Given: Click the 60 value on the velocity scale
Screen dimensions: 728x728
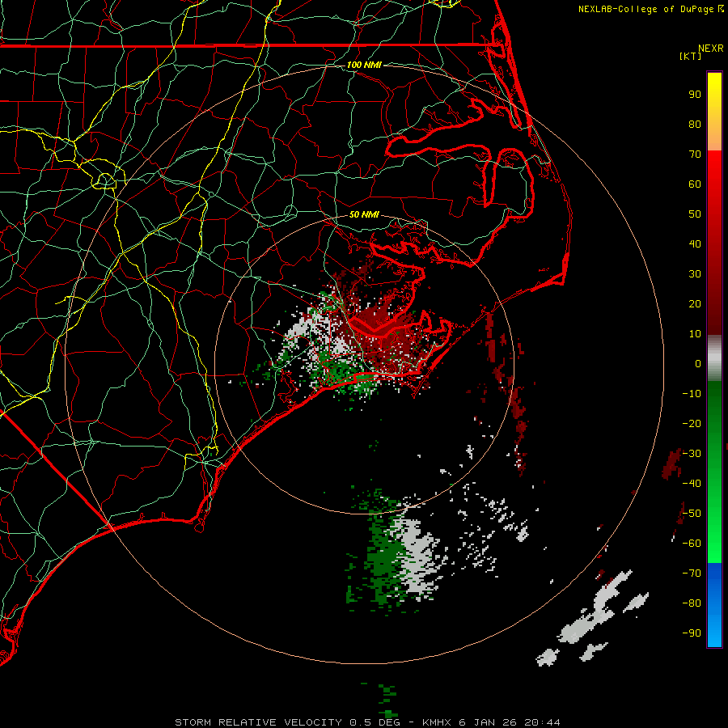Looking at the screenshot, I should tap(695, 184).
